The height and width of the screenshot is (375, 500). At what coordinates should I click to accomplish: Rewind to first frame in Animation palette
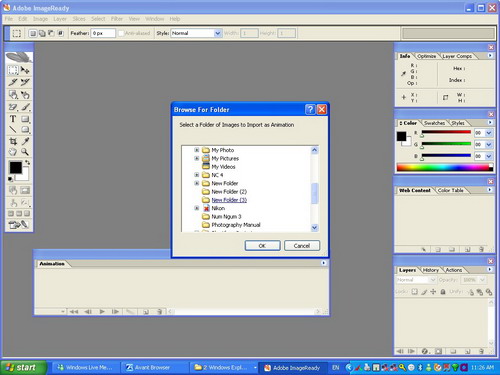[74, 312]
